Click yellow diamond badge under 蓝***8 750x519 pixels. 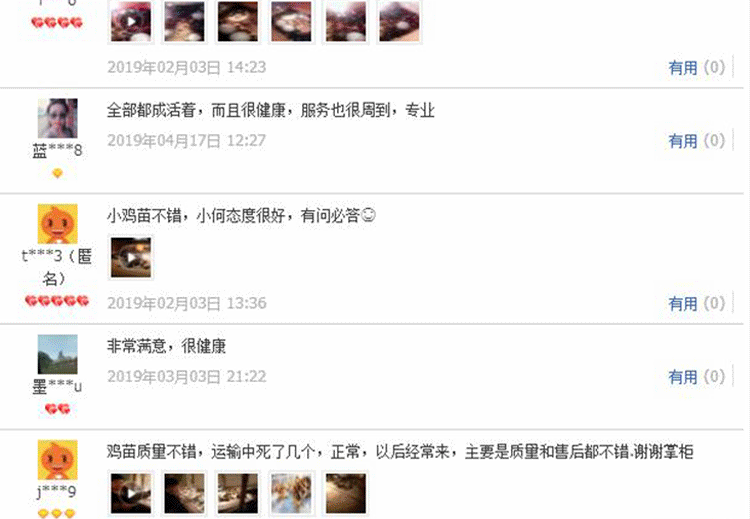pos(57,173)
